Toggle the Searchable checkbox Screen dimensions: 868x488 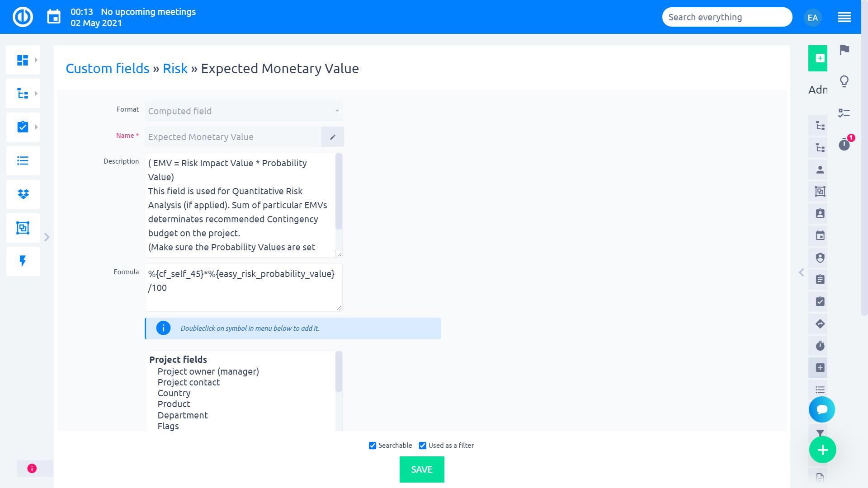pyautogui.click(x=373, y=446)
